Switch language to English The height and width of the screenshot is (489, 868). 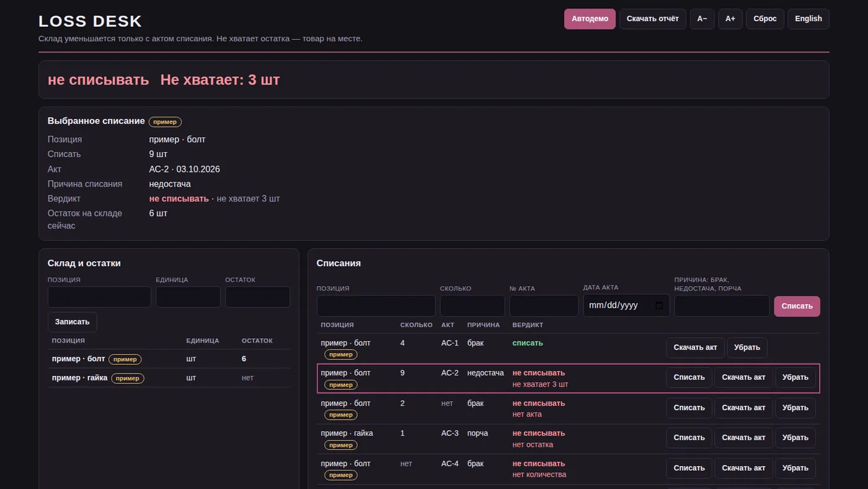point(808,19)
